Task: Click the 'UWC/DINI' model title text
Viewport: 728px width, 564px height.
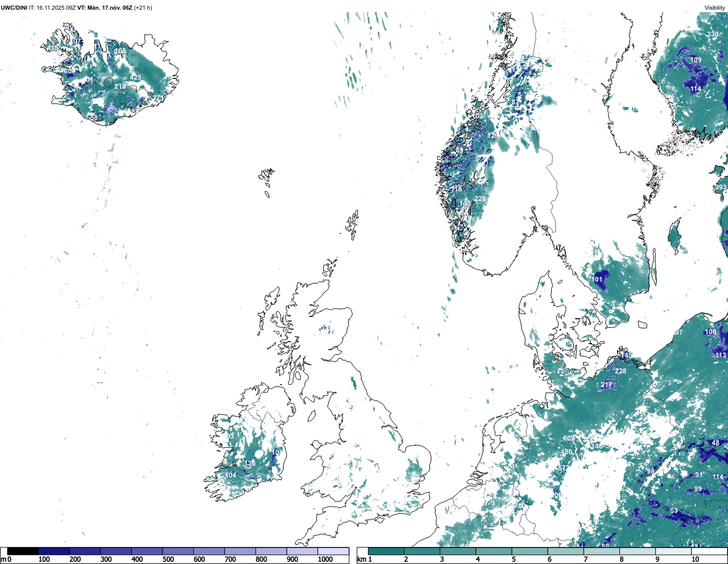Action: [x=14, y=8]
